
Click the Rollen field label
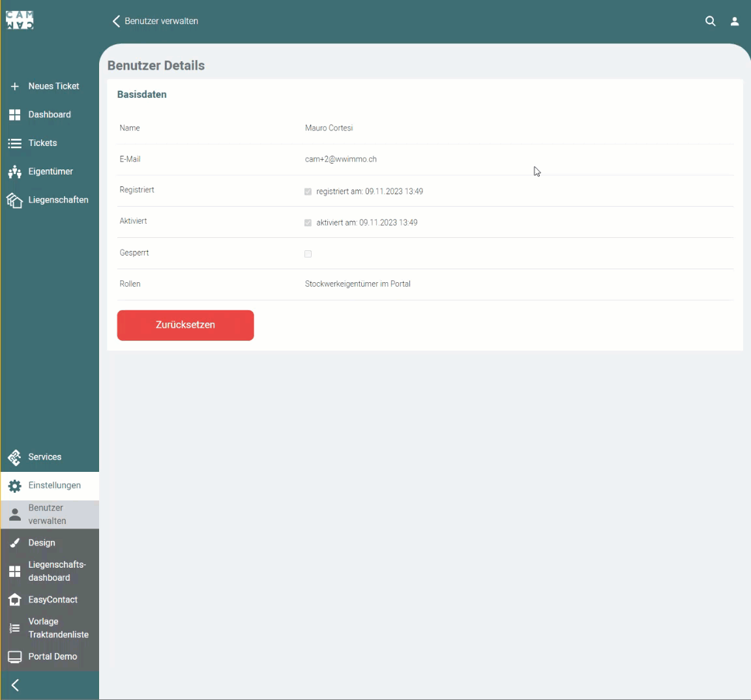pos(130,284)
